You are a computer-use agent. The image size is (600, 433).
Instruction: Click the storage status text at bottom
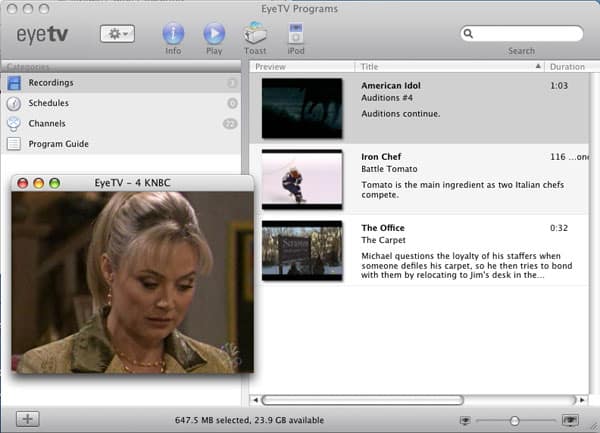click(249, 420)
